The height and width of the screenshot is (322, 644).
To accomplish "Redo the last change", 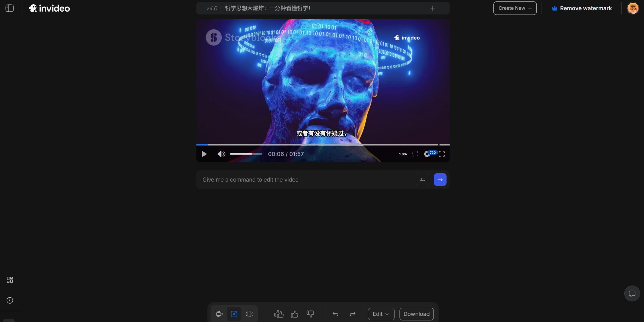I will [x=352, y=314].
